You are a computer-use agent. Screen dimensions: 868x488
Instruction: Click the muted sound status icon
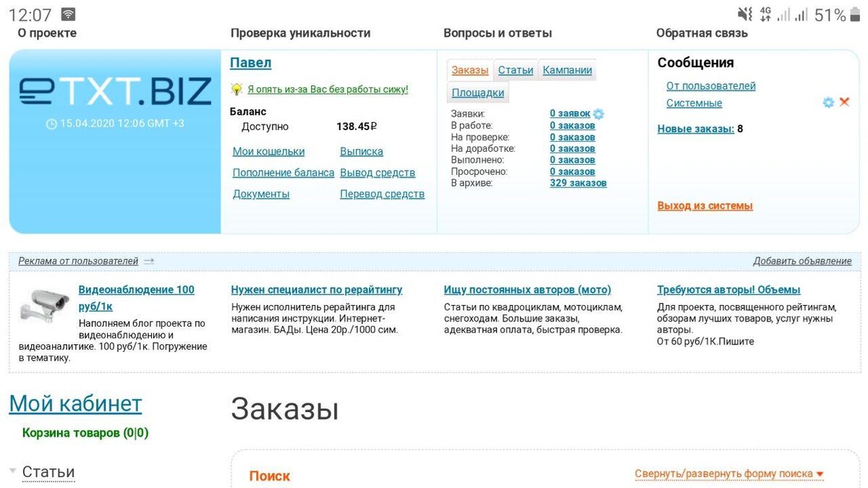coord(744,14)
